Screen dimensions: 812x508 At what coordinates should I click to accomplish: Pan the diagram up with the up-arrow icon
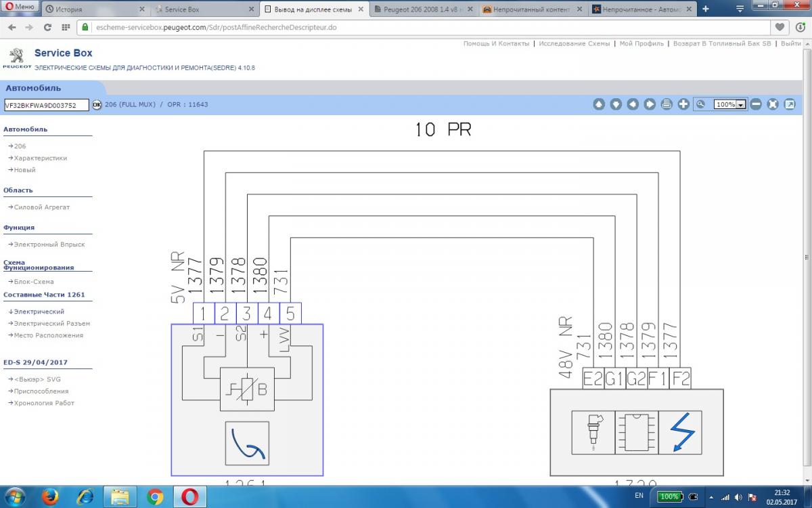(599, 104)
